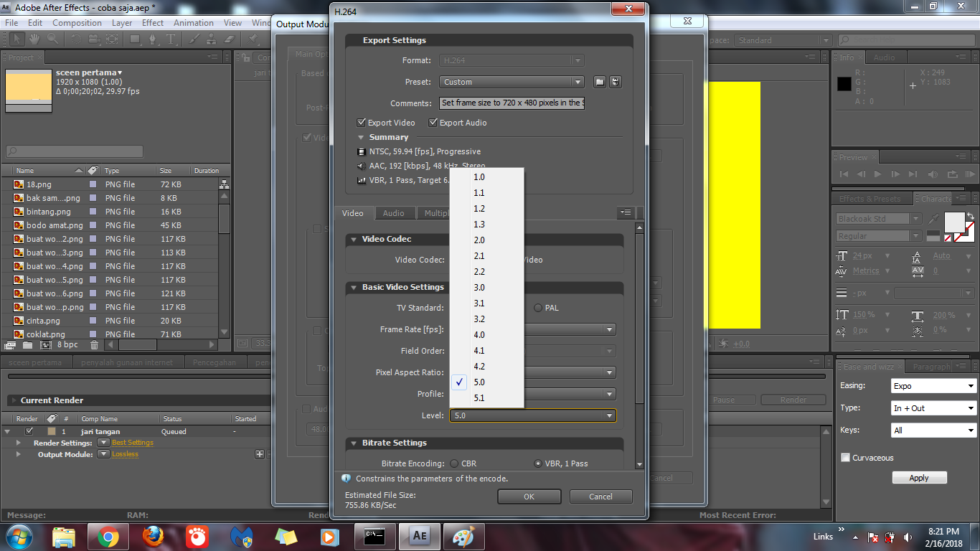Select the Zoom magnifier tool
Image resolution: width=980 pixels, height=551 pixels.
52,39
